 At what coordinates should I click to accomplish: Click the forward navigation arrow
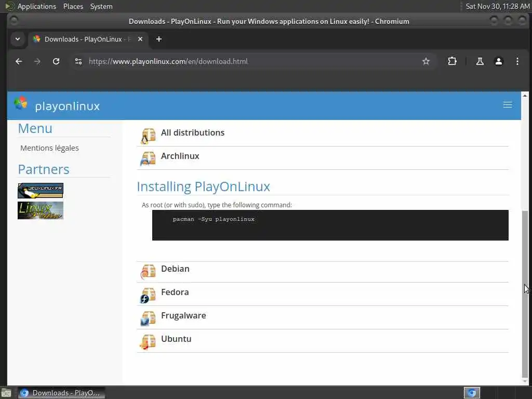[x=37, y=61]
